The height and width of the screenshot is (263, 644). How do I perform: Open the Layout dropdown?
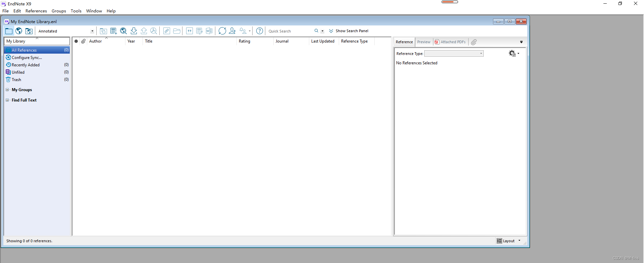point(509,241)
